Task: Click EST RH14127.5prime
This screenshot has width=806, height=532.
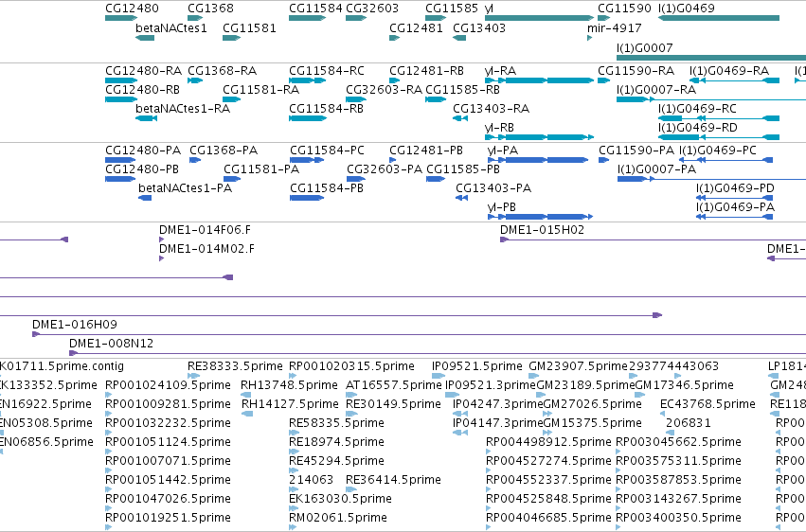Action: [x=290, y=404]
